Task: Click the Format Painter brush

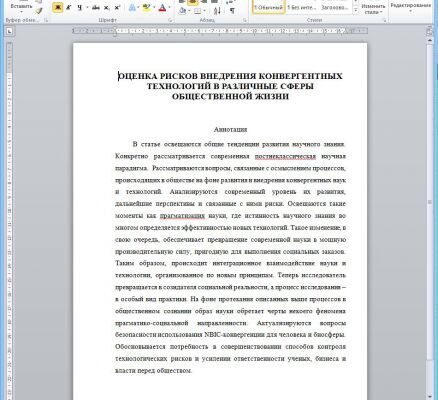Action: [x=39, y=11]
